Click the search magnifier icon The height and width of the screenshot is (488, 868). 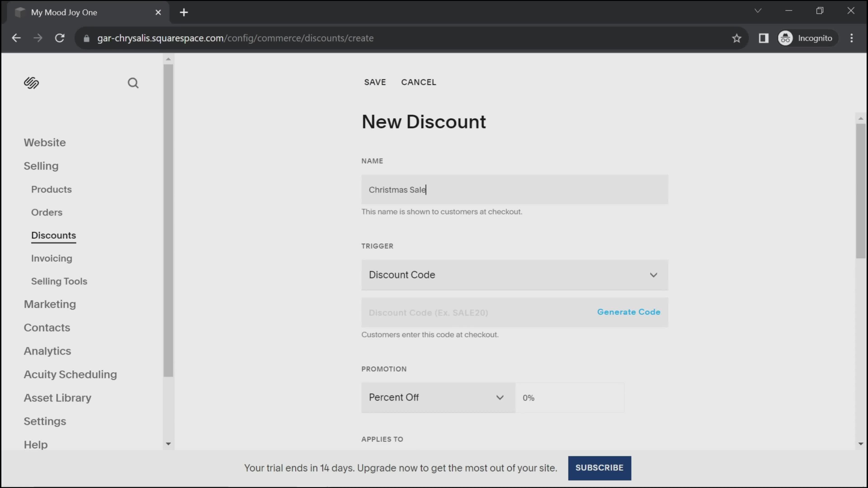[134, 83]
